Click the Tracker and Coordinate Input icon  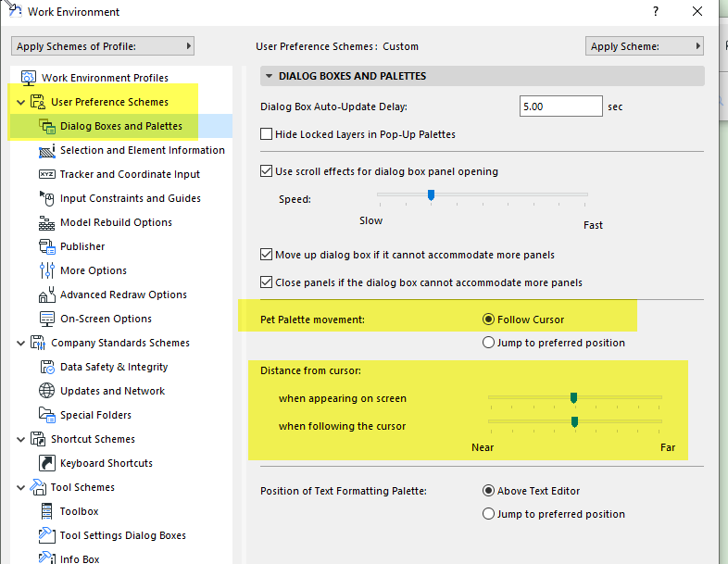[46, 174]
